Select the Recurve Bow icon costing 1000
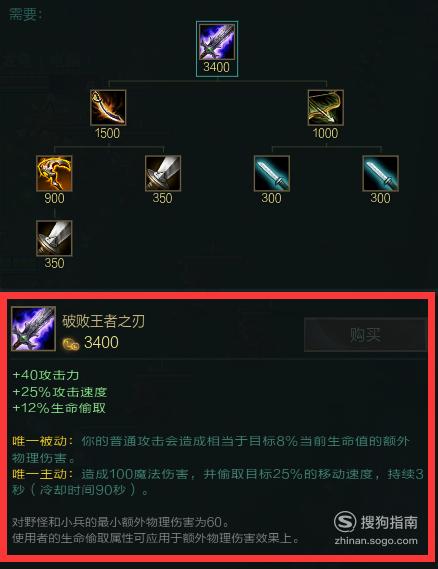The image size is (438, 569). pyautogui.click(x=326, y=108)
